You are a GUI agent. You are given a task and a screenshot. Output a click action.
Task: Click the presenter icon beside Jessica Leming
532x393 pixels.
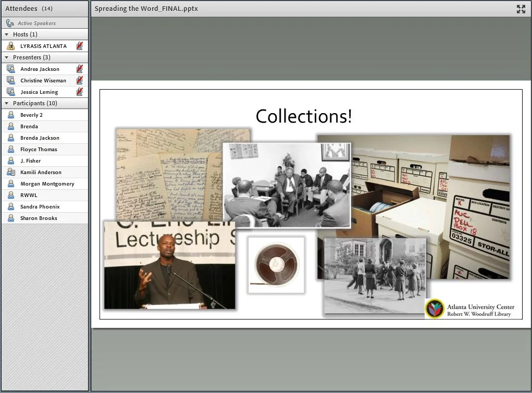(x=11, y=92)
